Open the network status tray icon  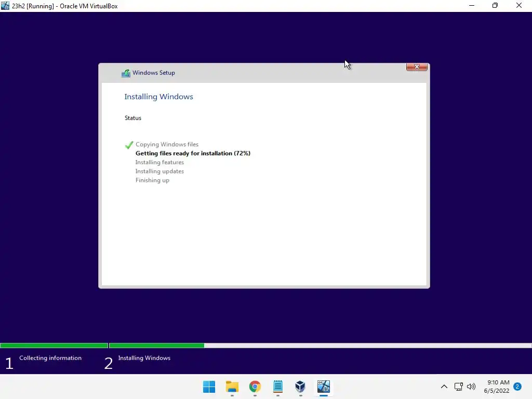[x=458, y=387]
